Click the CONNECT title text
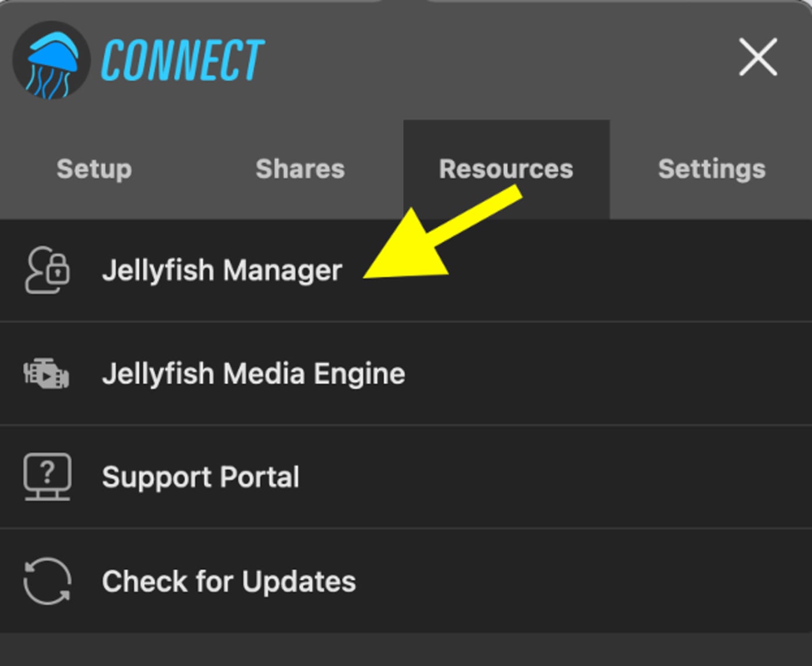The width and height of the screenshot is (812, 666). (x=183, y=60)
